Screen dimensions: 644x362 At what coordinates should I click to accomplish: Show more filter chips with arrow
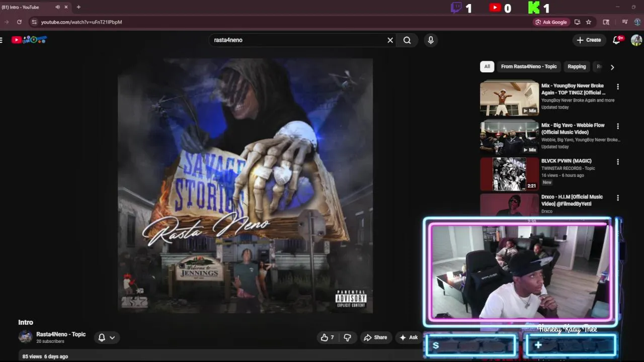coord(612,67)
